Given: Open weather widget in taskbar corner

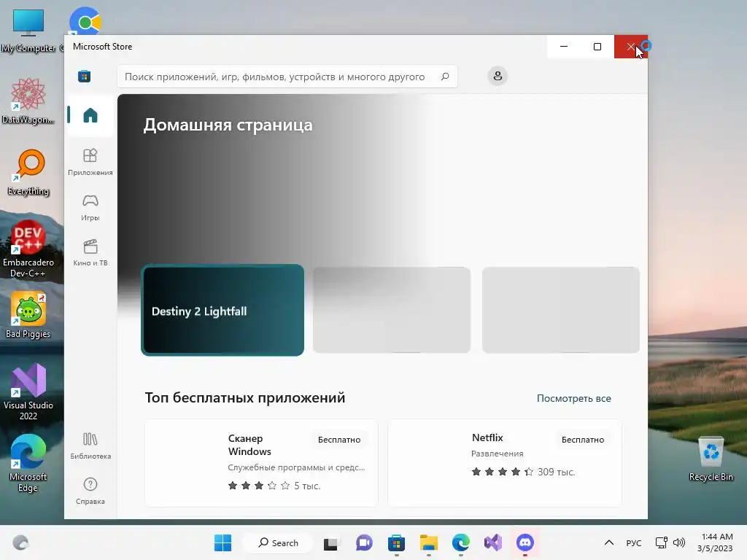Looking at the screenshot, I should (x=20, y=542).
